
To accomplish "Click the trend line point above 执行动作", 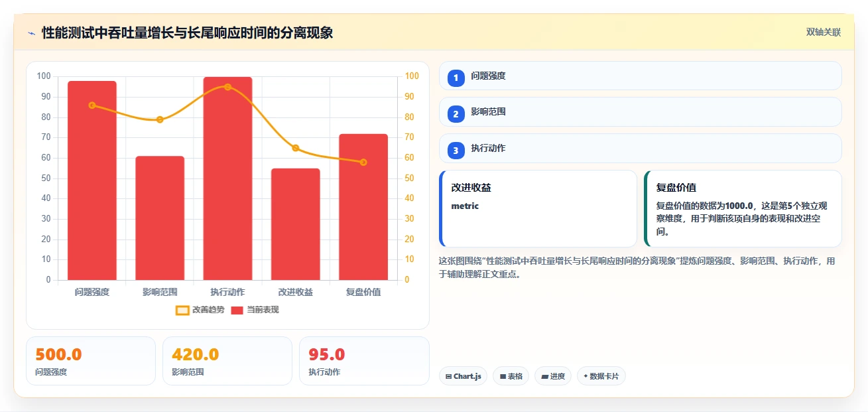I will (x=227, y=87).
